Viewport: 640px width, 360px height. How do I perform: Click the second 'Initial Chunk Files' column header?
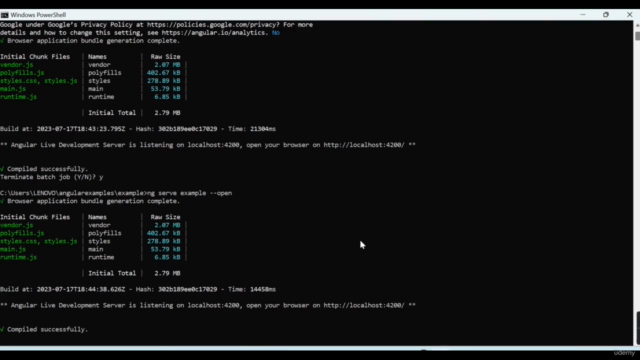tap(35, 217)
